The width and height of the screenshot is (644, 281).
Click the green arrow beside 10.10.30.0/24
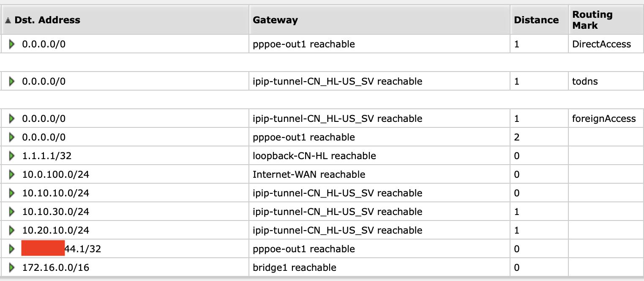coord(12,212)
